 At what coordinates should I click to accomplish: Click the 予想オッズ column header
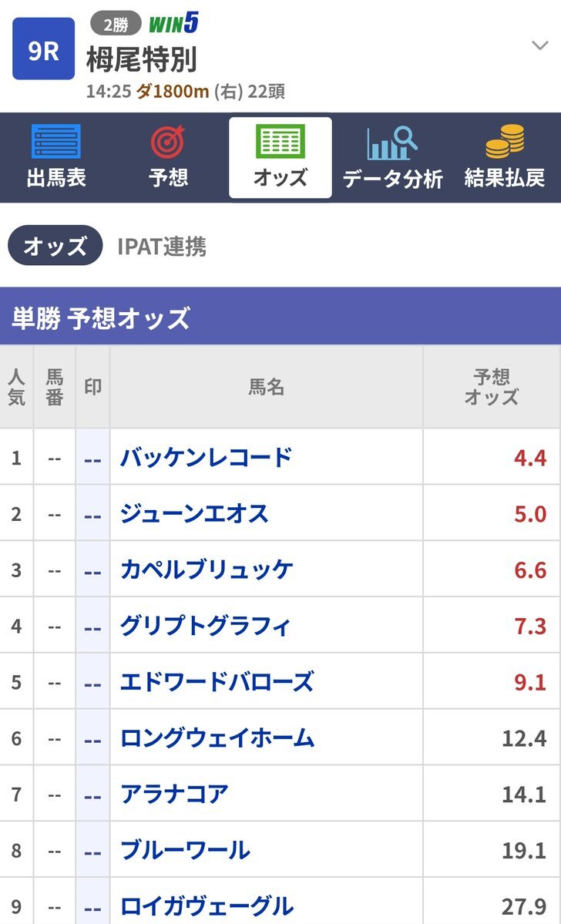(x=491, y=387)
